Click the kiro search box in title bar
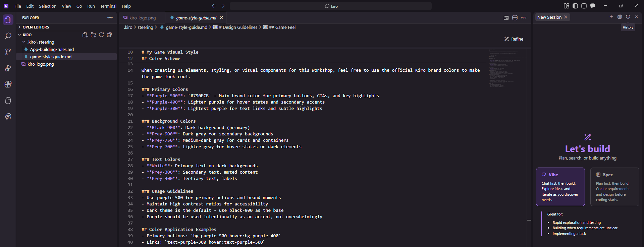The width and height of the screenshot is (644, 247). [331, 6]
